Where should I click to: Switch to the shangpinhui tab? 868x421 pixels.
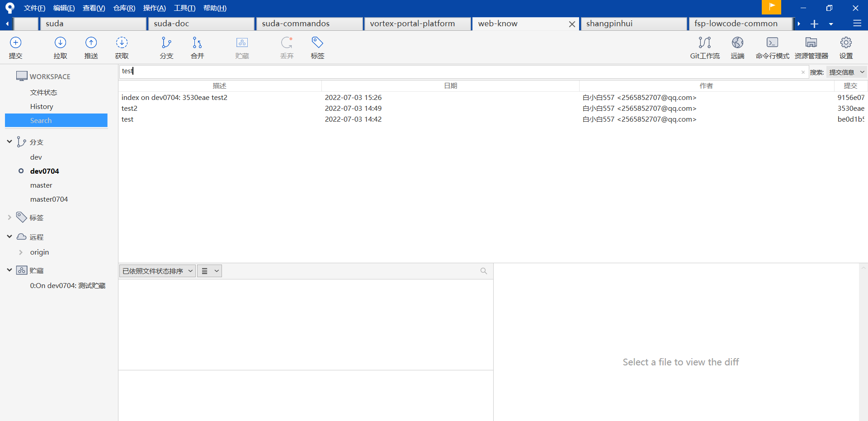point(633,24)
